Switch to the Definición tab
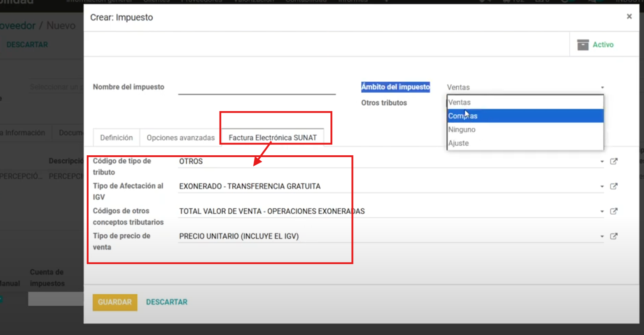The width and height of the screenshot is (644, 335). click(116, 138)
